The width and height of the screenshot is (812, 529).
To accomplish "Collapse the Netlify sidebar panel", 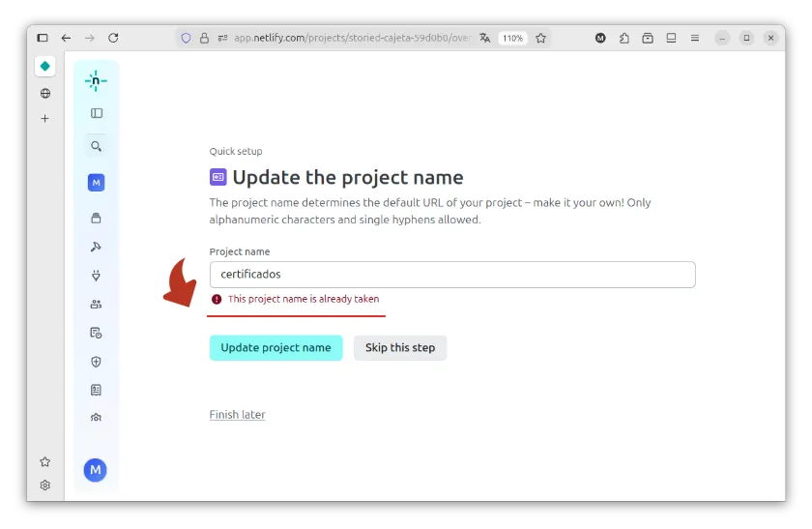I will point(96,113).
